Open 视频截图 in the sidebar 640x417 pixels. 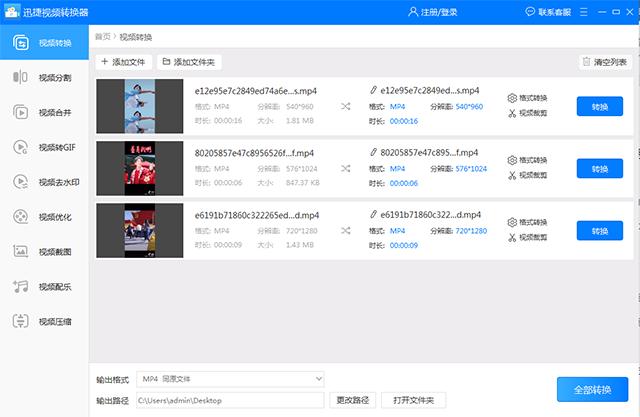[x=44, y=252]
